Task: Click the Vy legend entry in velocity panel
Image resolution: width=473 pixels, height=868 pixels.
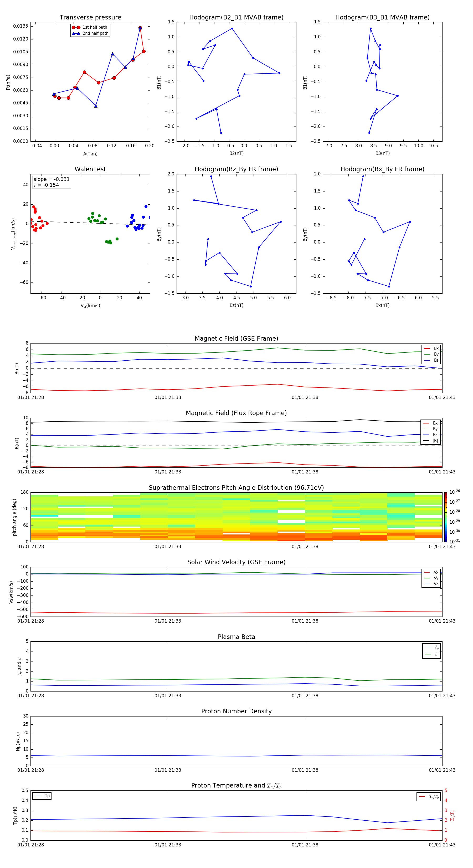Action: [431, 578]
